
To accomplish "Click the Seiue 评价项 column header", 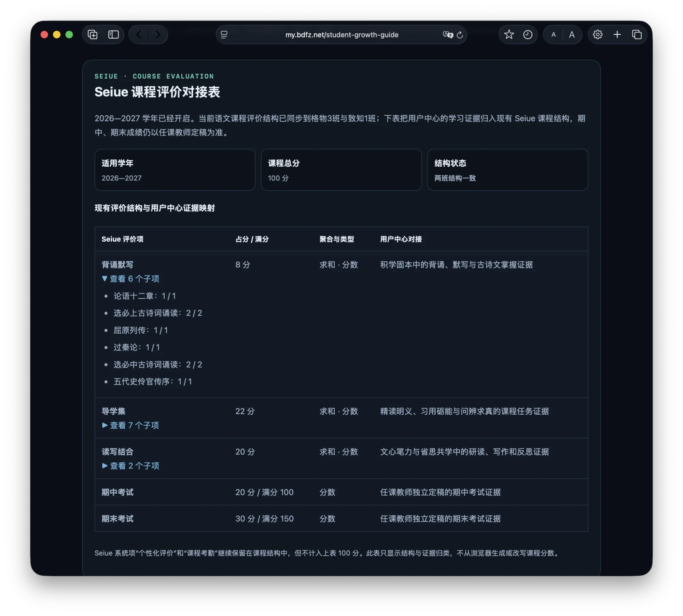I will pos(122,239).
